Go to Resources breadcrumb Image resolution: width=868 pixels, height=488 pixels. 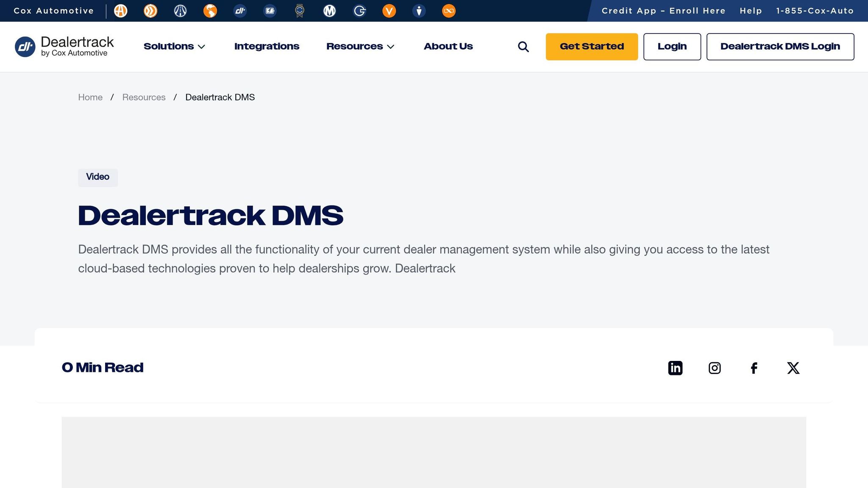pos(144,97)
